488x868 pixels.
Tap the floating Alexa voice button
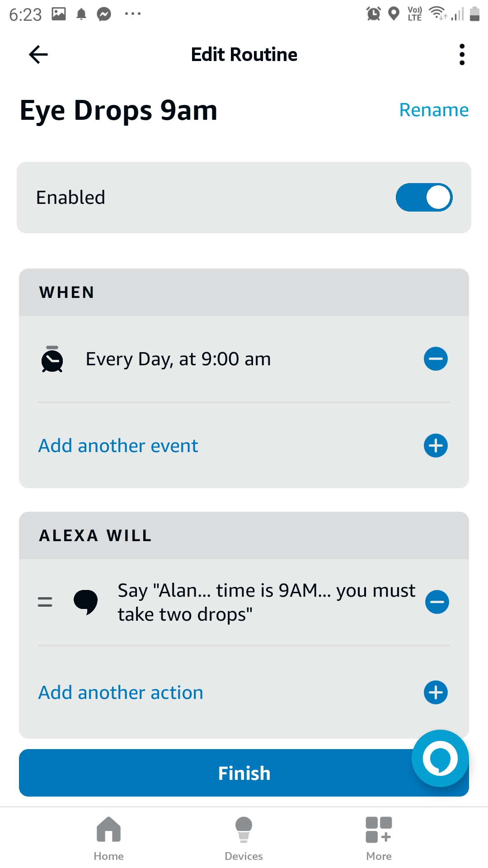coord(440,758)
